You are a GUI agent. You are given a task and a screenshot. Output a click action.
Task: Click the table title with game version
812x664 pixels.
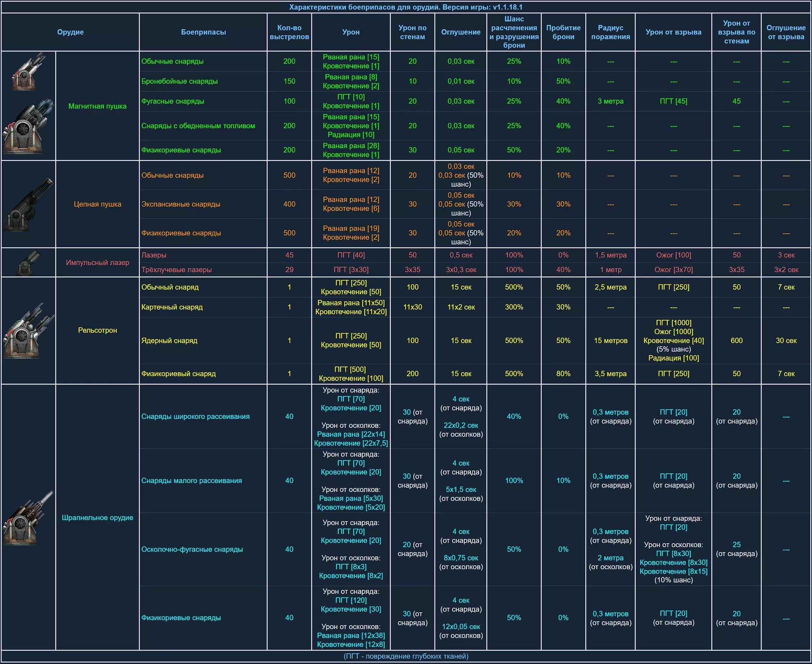(x=405, y=7)
